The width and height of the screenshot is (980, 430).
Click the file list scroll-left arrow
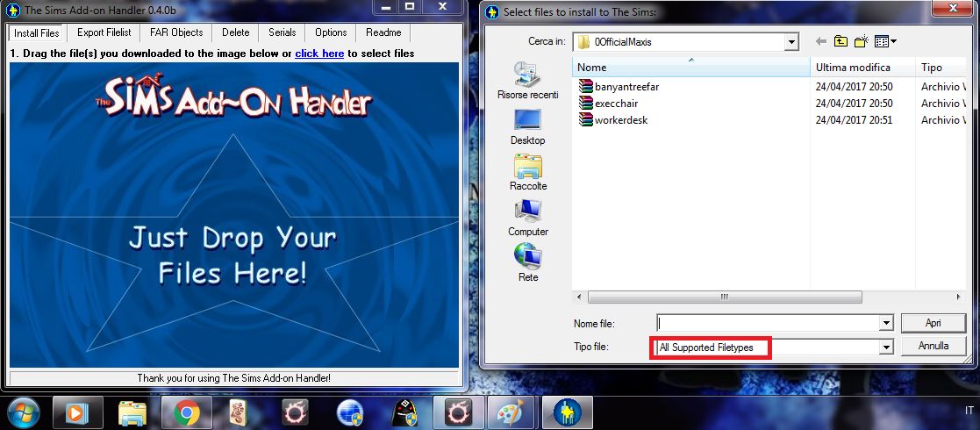point(579,297)
